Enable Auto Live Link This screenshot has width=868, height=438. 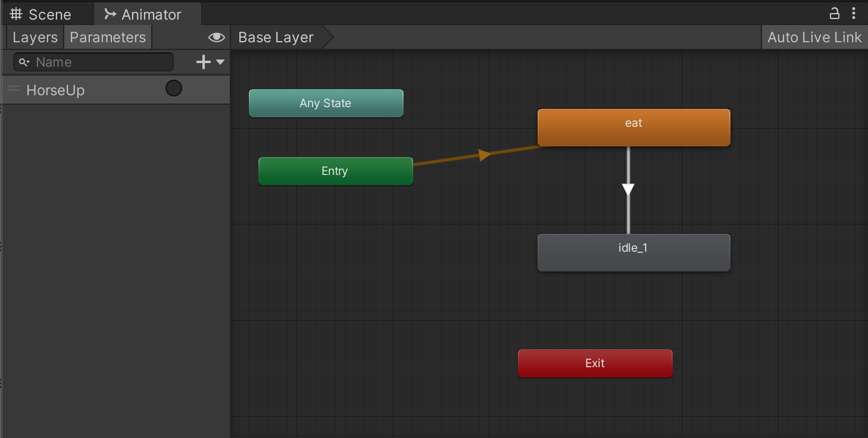tap(814, 37)
